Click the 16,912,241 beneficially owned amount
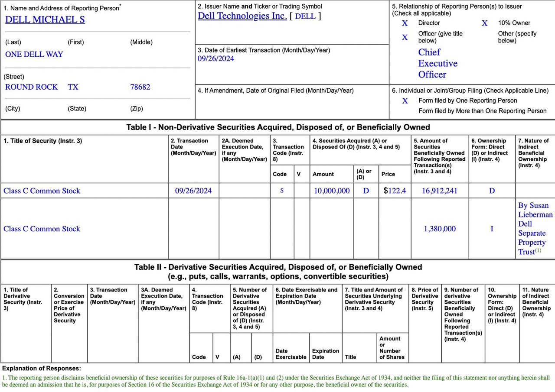This screenshot has height=392, width=555. pos(440,191)
